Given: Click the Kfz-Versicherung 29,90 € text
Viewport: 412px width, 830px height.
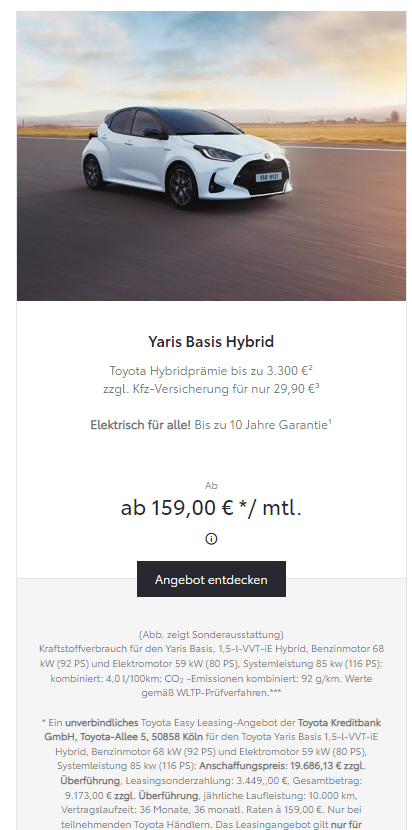Looking at the screenshot, I should coord(211,389).
